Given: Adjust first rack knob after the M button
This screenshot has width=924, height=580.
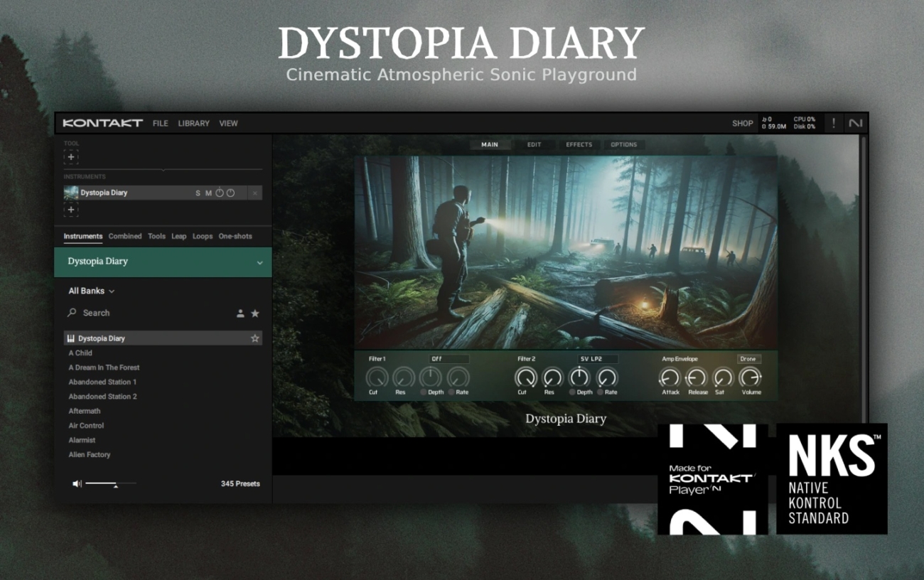Looking at the screenshot, I should (220, 193).
